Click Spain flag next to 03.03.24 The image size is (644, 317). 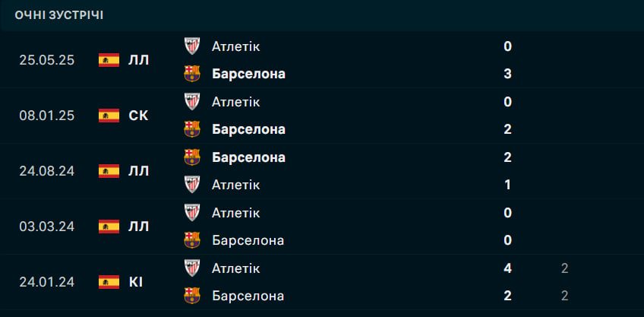(109, 227)
